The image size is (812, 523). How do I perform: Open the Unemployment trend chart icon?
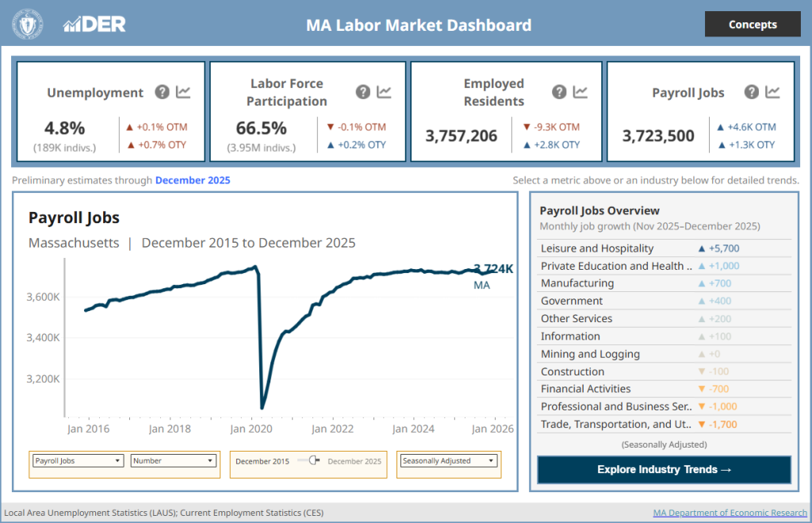point(183,92)
